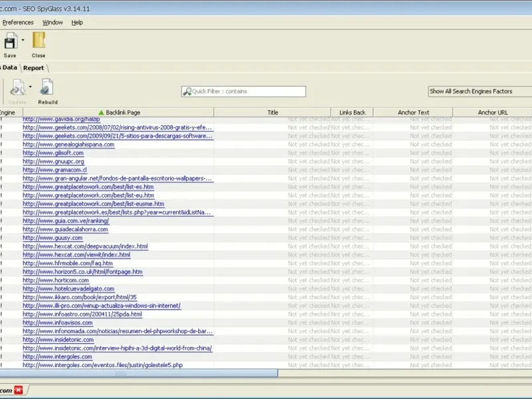Open gran-angular.net fondos-de-pantalla link
Screen dimensions: 532x399
(118, 178)
